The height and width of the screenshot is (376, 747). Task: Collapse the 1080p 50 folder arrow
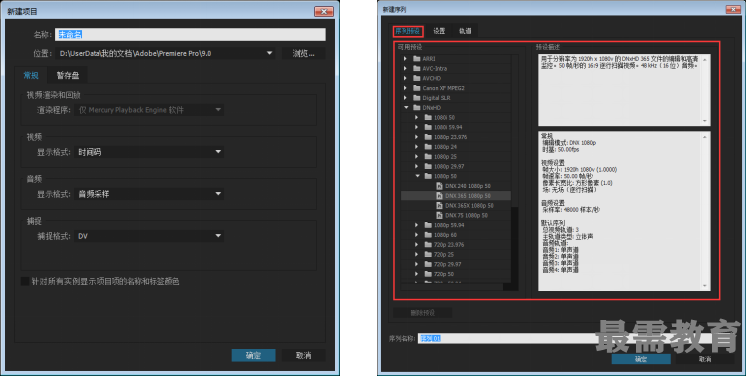417,176
